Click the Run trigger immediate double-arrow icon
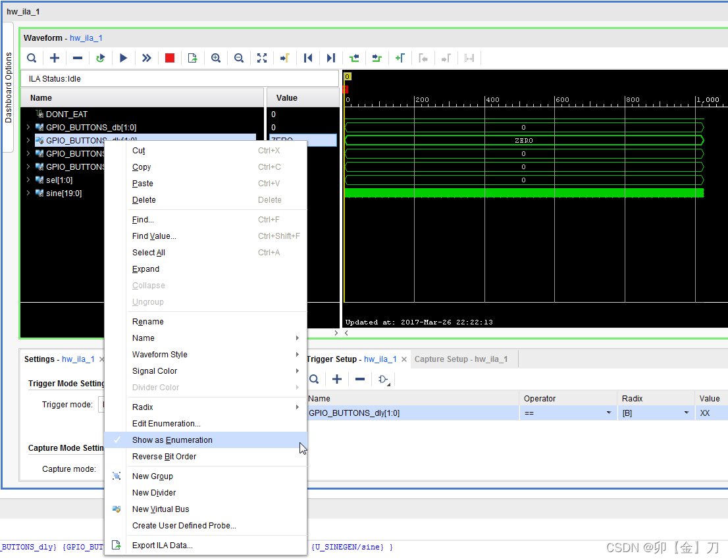 [x=147, y=58]
